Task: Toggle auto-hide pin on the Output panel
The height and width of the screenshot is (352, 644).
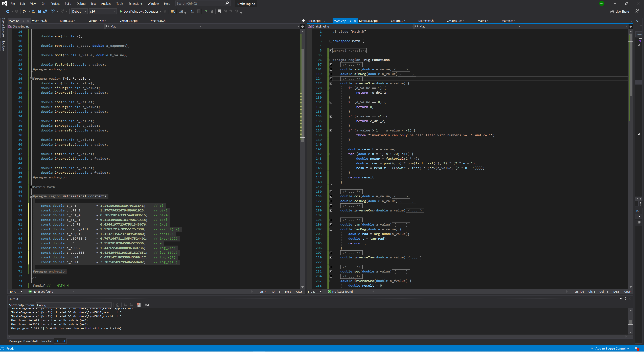Action: pos(626,299)
